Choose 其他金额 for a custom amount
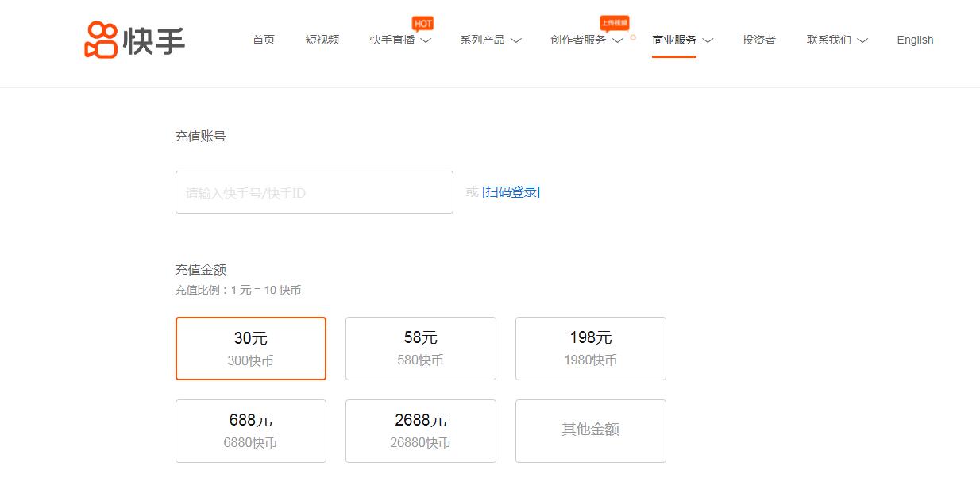The width and height of the screenshot is (980, 501). coord(590,430)
